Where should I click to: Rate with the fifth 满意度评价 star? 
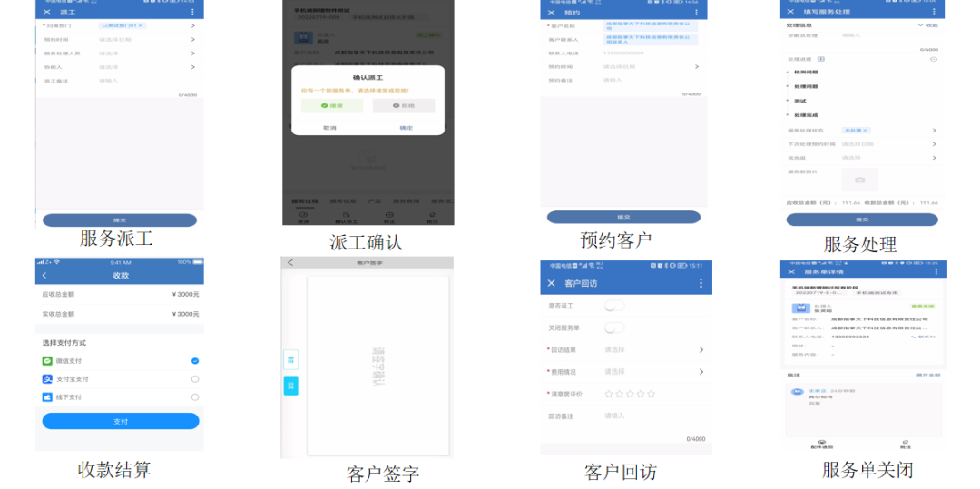652,394
